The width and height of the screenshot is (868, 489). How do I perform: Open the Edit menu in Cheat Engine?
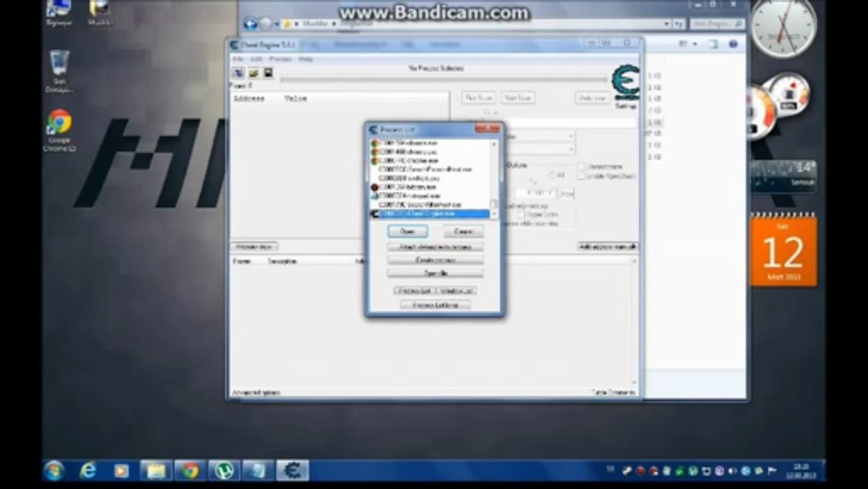click(x=256, y=59)
